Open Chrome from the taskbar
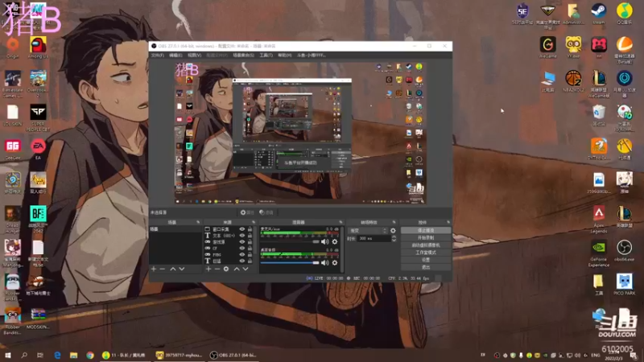The image size is (644, 362). coord(90,355)
